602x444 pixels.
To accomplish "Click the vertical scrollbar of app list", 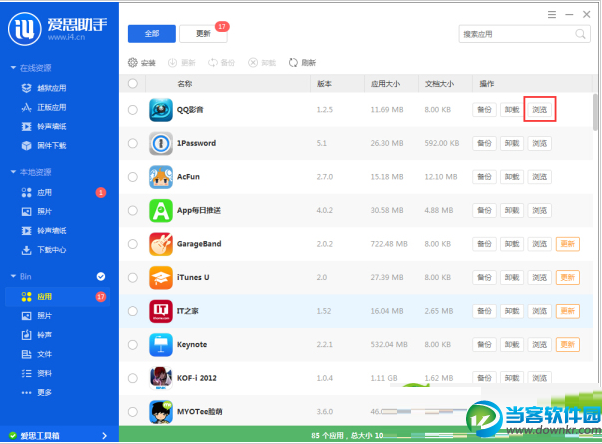I will click(x=595, y=112).
